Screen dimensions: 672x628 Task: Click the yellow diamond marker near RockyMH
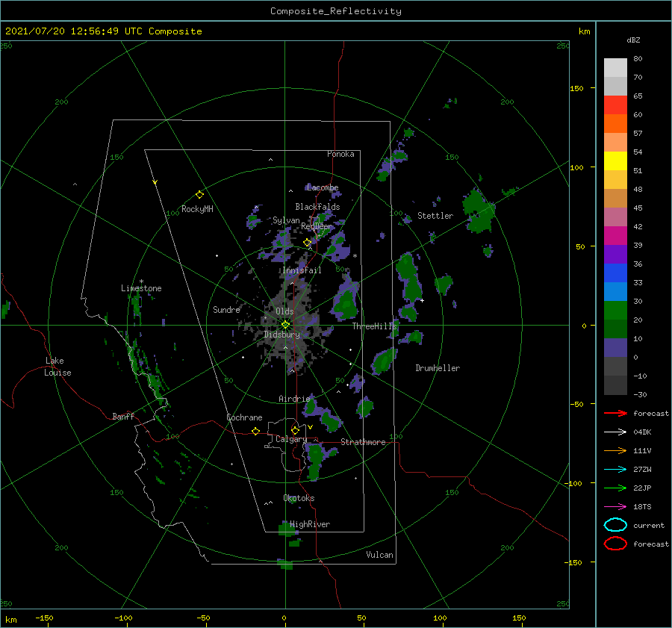[199, 194]
